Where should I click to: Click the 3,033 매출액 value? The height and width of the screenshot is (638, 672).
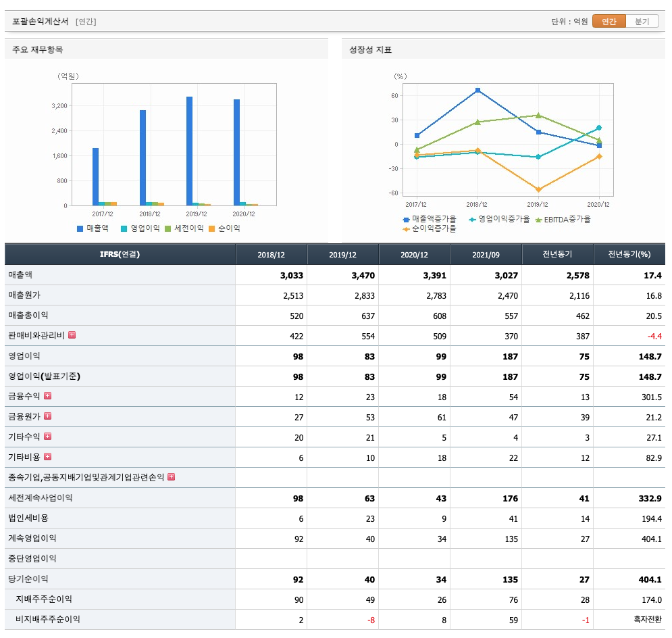[x=292, y=275]
